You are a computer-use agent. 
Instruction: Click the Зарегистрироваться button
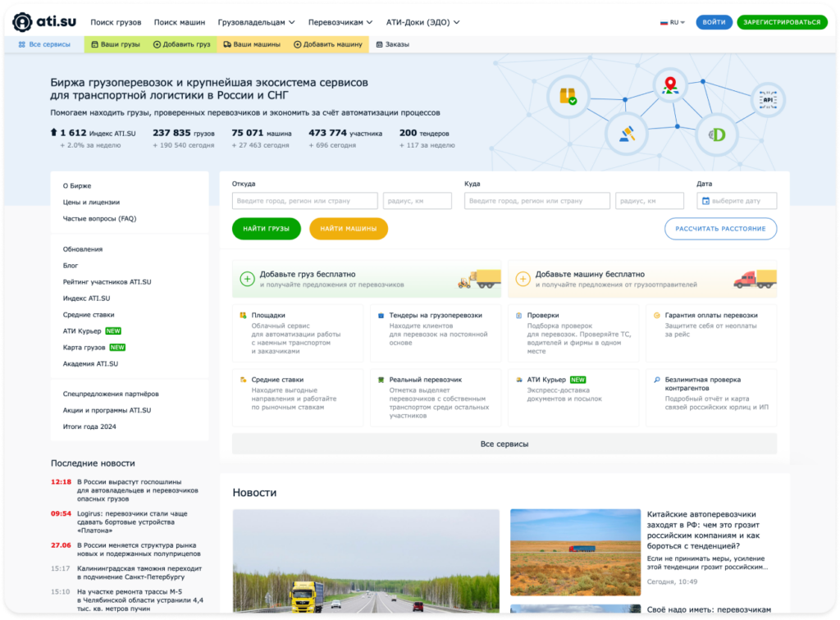click(x=782, y=22)
